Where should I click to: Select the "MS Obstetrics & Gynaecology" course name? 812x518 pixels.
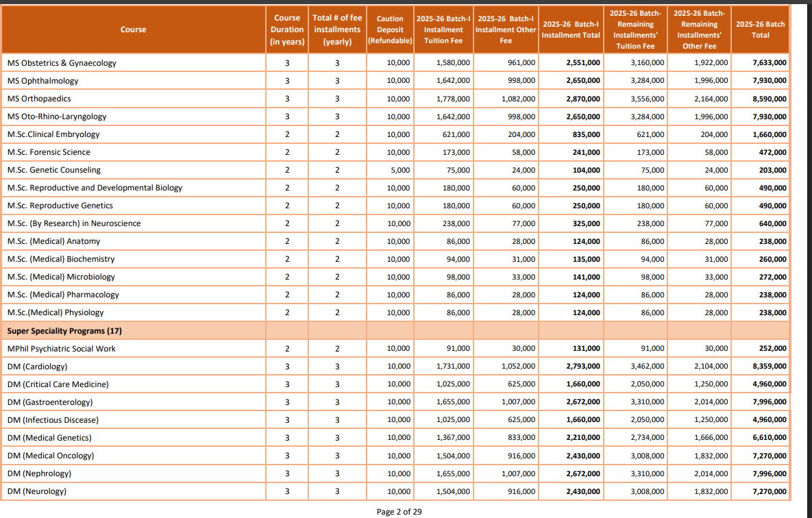pos(62,63)
